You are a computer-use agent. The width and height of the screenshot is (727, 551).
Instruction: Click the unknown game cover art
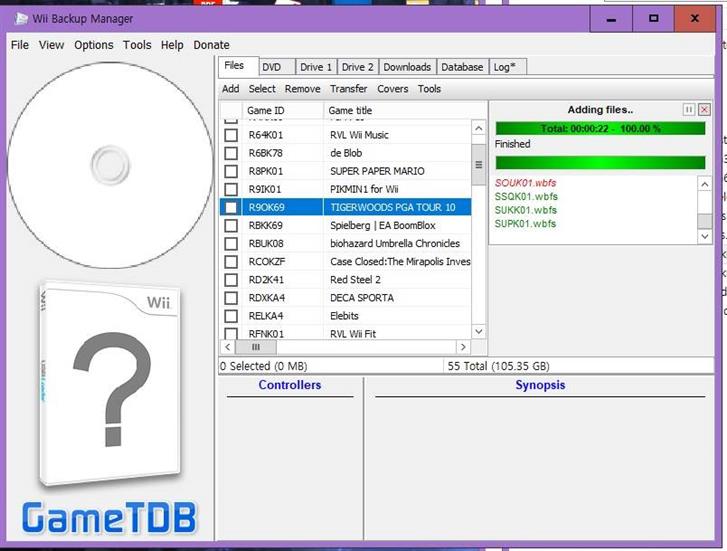click(x=110, y=387)
